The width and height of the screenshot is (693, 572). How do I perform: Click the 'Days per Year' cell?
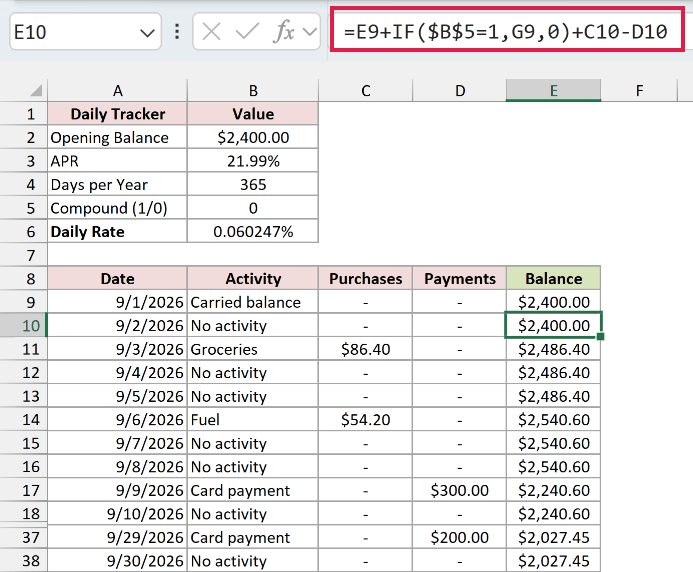(x=118, y=184)
